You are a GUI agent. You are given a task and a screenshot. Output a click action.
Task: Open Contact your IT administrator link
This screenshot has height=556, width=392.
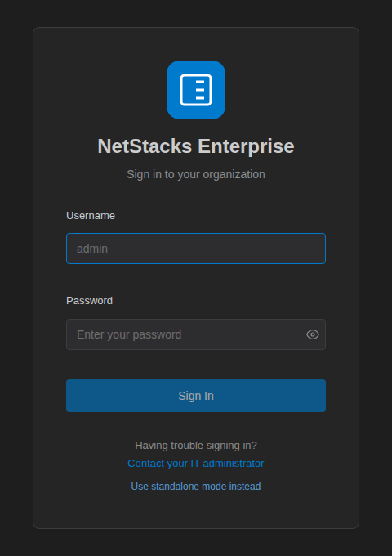click(x=196, y=464)
